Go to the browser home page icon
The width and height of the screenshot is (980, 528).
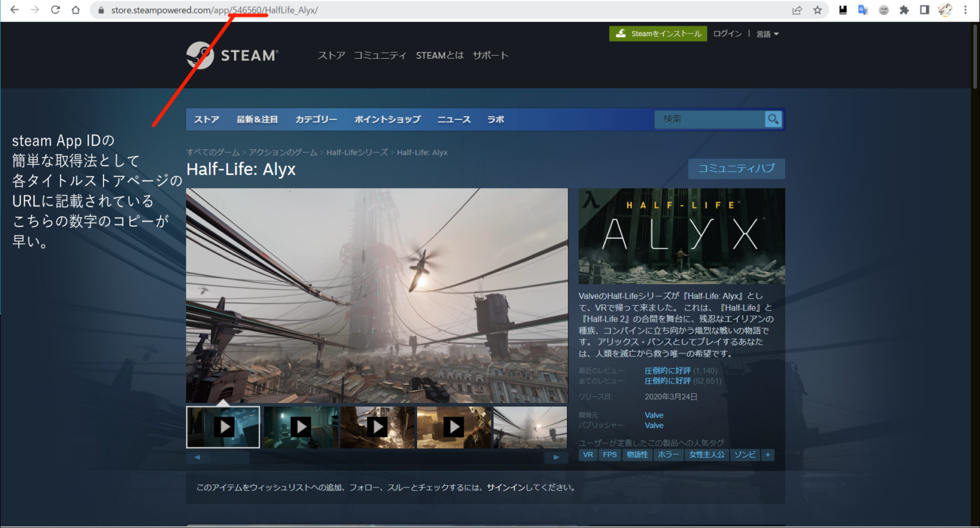[75, 10]
